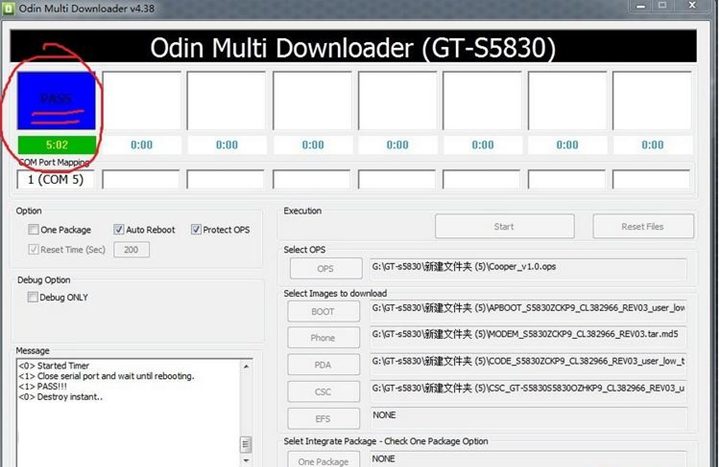The height and width of the screenshot is (467, 719).
Task: Click the EFS NONE path field
Action: pyautogui.click(x=528, y=418)
